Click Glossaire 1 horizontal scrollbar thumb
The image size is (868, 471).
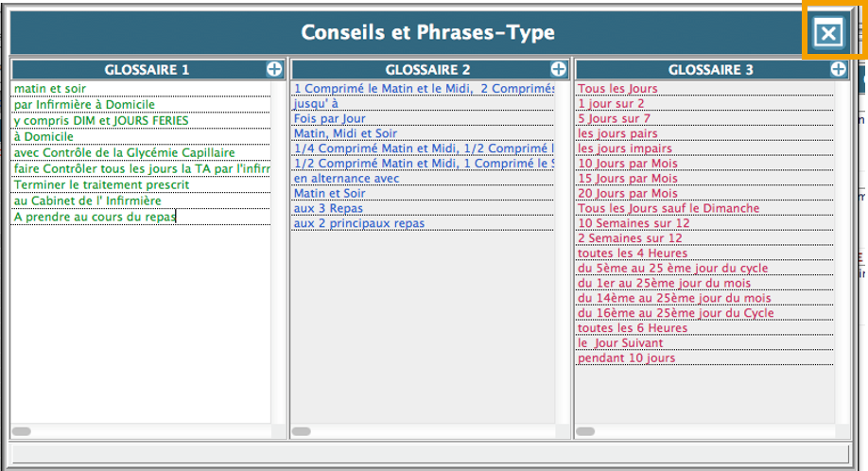pos(21,431)
